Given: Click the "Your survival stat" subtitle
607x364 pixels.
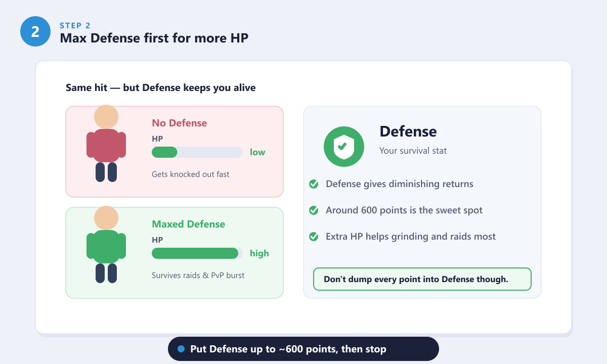Looking at the screenshot, I should tap(413, 151).
